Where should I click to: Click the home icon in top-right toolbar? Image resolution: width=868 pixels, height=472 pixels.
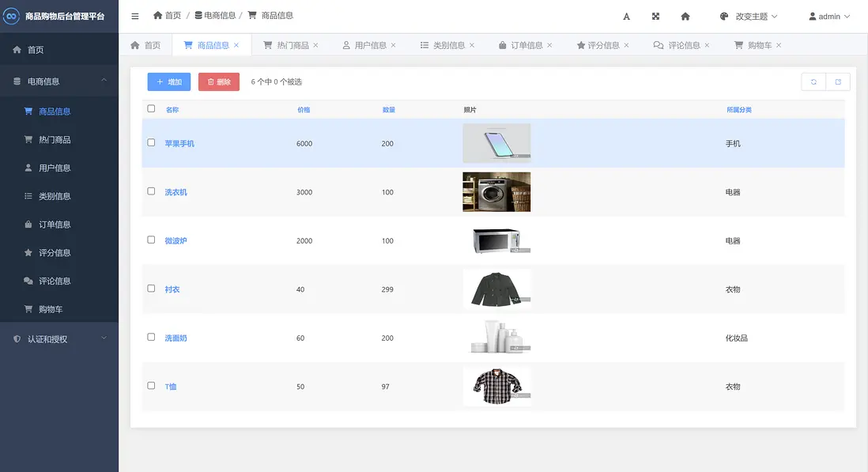pyautogui.click(x=685, y=17)
